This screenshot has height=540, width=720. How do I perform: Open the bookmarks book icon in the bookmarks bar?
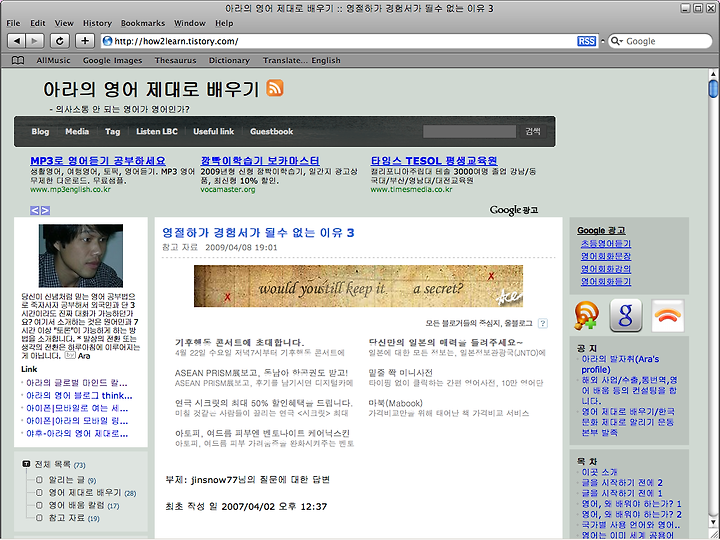tap(18, 60)
